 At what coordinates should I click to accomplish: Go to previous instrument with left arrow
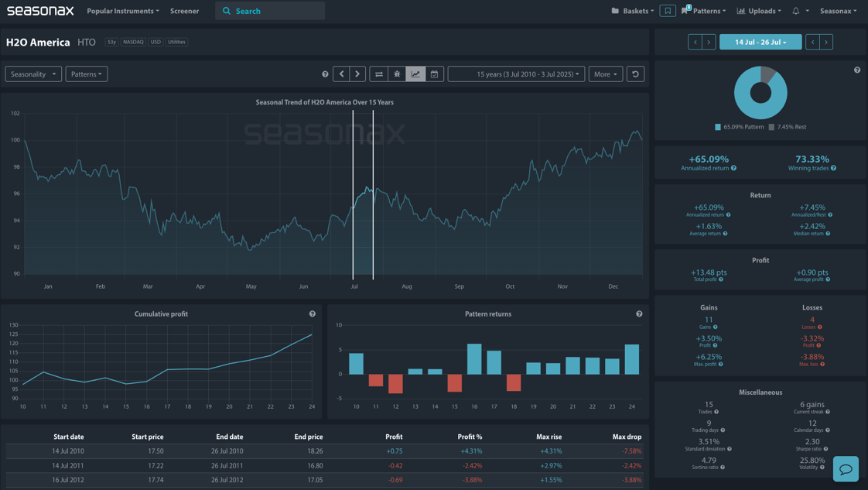[x=341, y=74]
